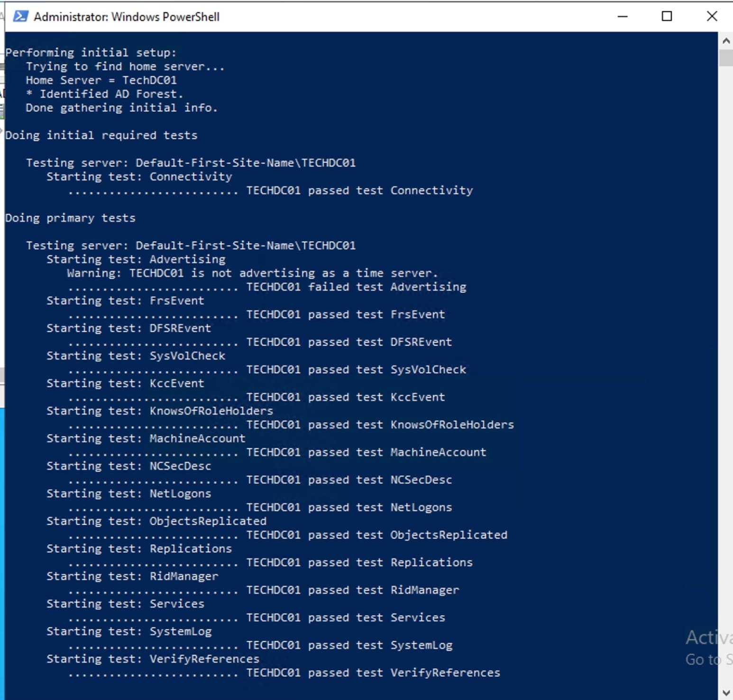The height and width of the screenshot is (700, 733).
Task: Minimize the PowerShell window
Action: pyautogui.click(x=623, y=17)
